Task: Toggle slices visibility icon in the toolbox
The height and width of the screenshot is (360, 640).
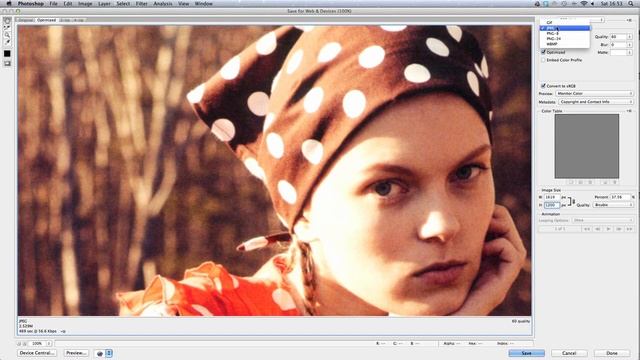Action: [x=7, y=63]
